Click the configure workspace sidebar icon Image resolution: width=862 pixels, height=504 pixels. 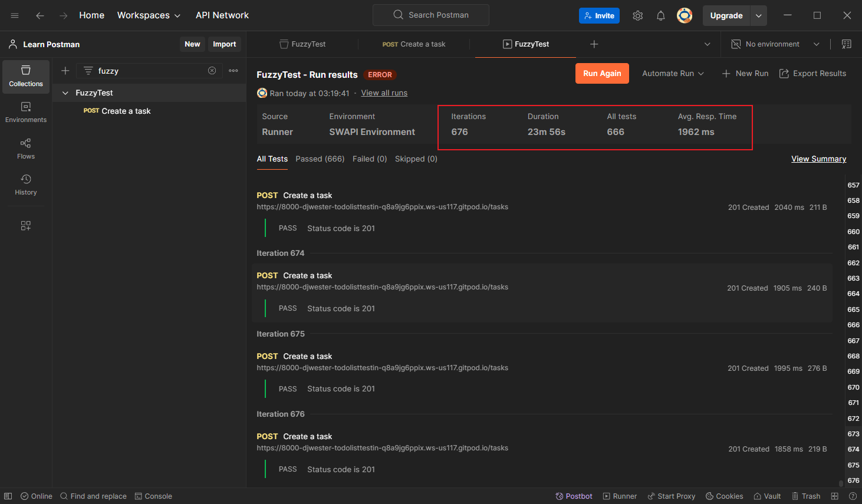click(26, 226)
